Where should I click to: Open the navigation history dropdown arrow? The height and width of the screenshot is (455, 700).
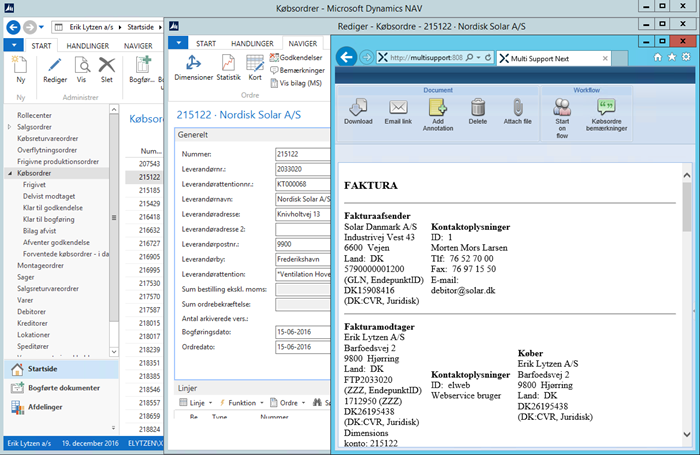coord(42,27)
